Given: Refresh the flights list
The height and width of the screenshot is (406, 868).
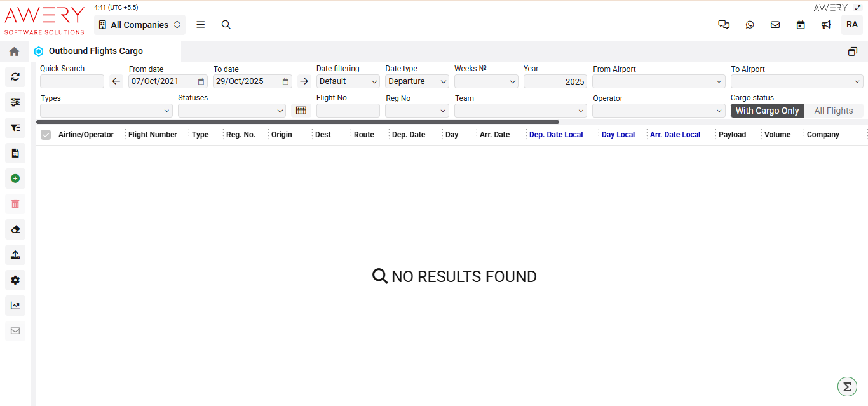Looking at the screenshot, I should (x=15, y=77).
